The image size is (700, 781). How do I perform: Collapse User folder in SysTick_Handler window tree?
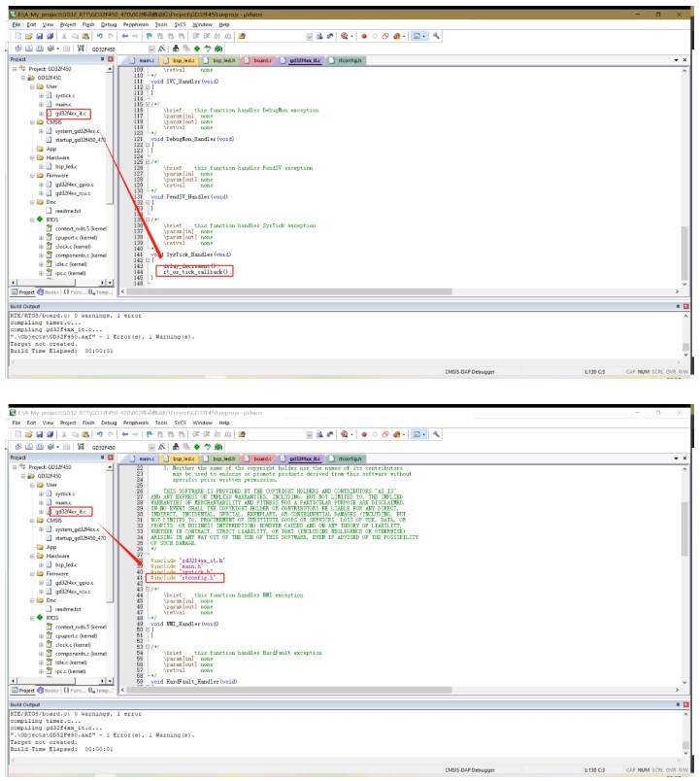coord(32,86)
